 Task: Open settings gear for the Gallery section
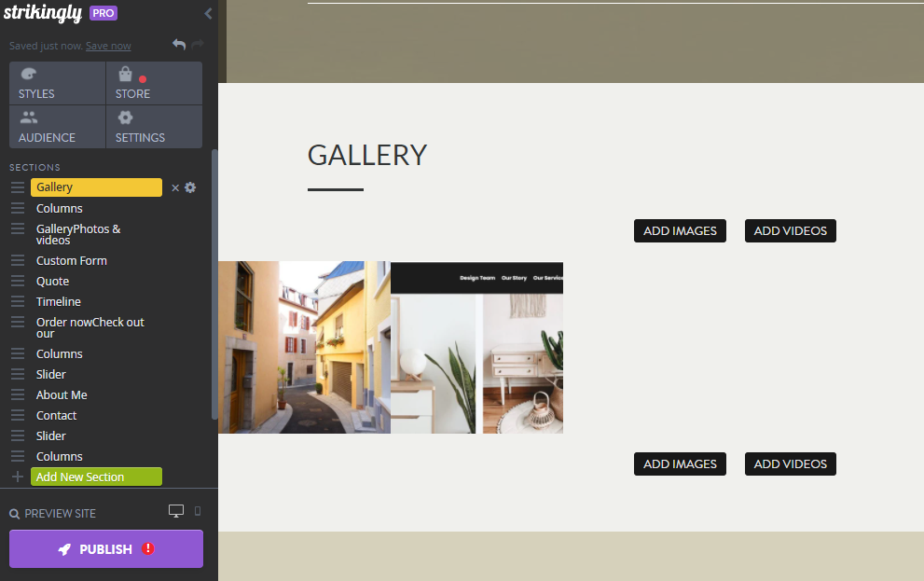(190, 187)
